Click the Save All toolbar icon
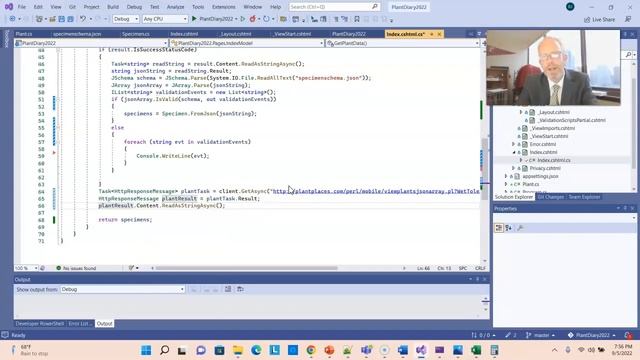The image size is (640, 360). [x=70, y=19]
